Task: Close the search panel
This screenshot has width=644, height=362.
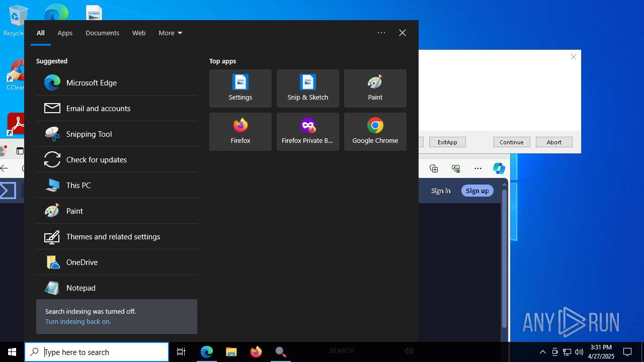Action: 403,33
